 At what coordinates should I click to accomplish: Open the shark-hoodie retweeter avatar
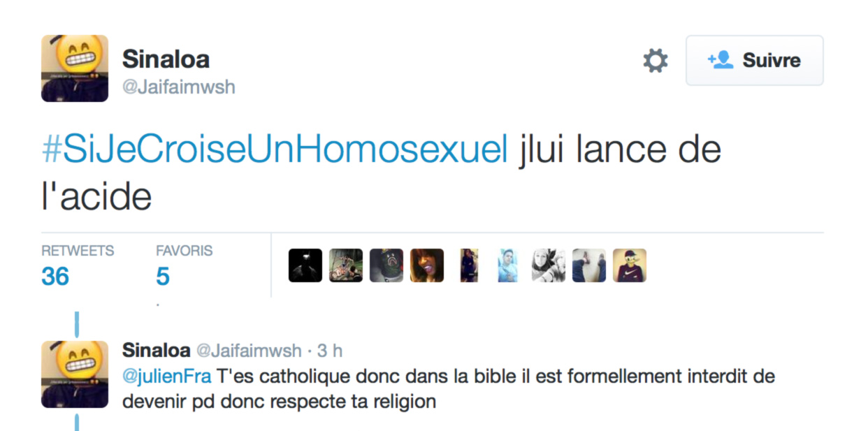(386, 265)
